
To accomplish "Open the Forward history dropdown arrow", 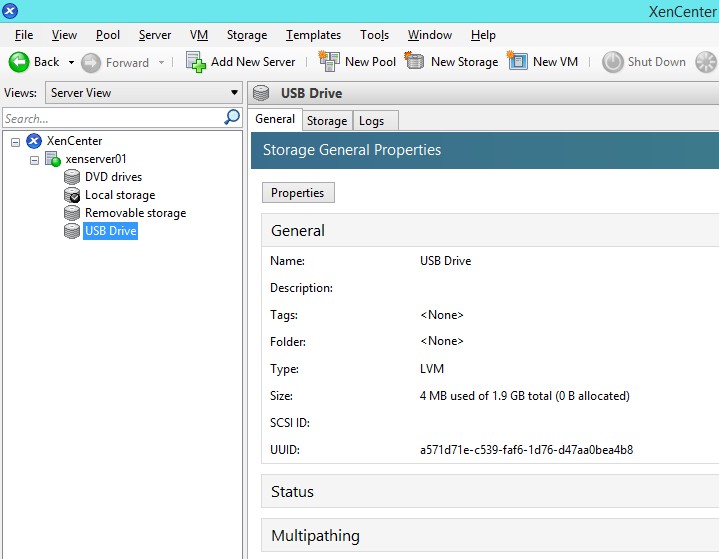I will point(161,62).
